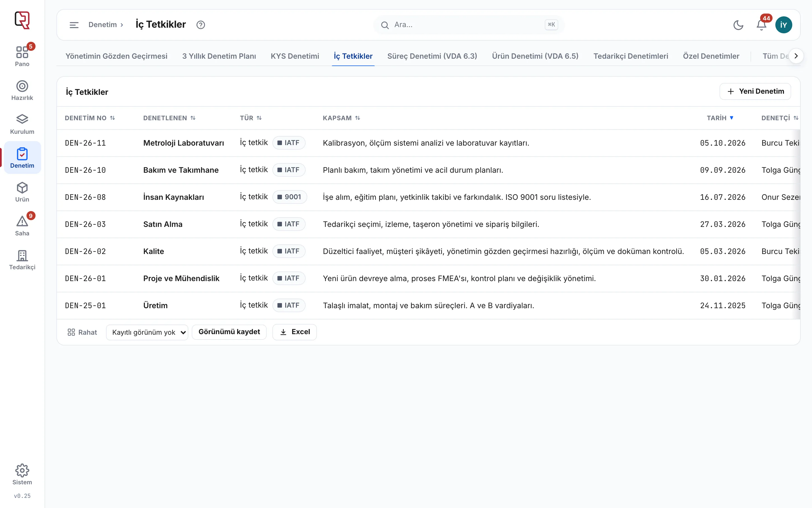The image size is (812, 508).
Task: Click the 9001 tag on İnsan Kaynakları
Action: tap(290, 197)
